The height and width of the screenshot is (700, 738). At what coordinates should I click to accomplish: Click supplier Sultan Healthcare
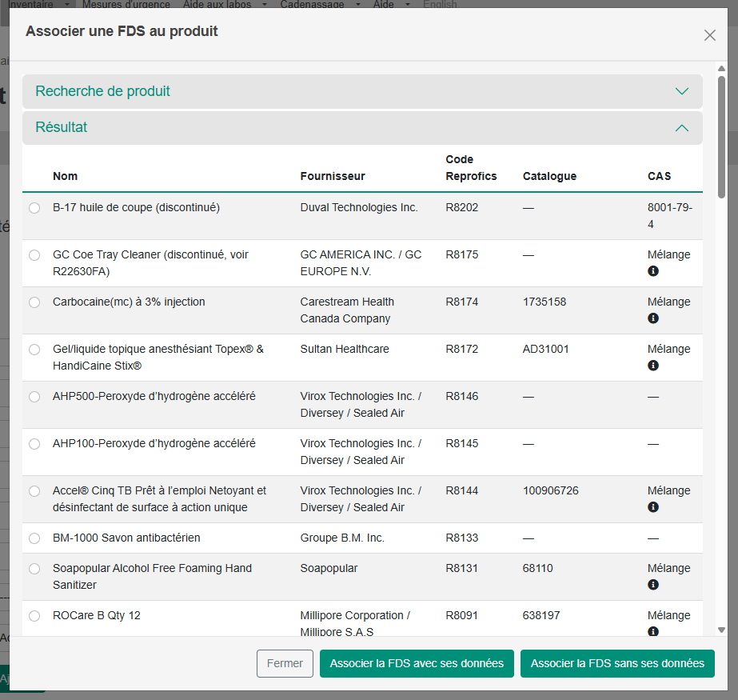coord(345,349)
